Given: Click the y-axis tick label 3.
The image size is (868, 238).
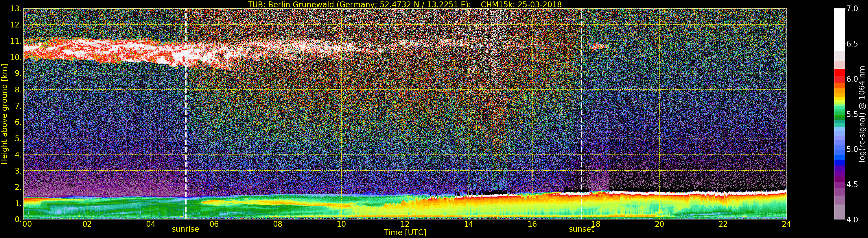Looking at the screenshot, I should tap(18, 171).
